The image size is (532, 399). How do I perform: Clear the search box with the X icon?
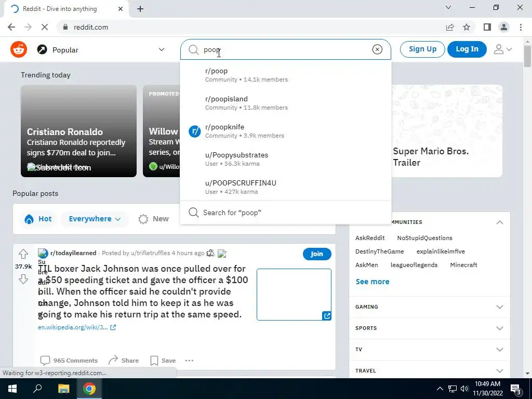(x=377, y=49)
